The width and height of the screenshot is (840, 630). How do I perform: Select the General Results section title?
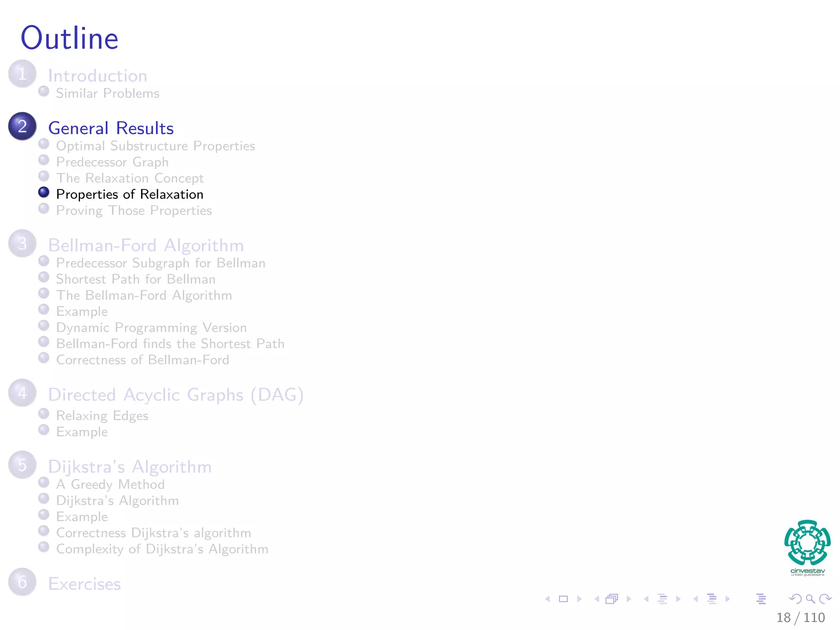pos(111,128)
